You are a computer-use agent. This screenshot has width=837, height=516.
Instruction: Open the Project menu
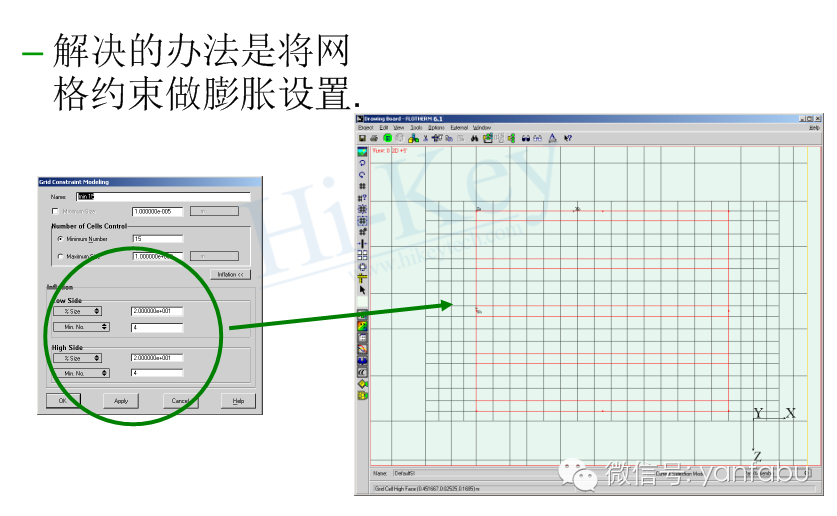366,128
